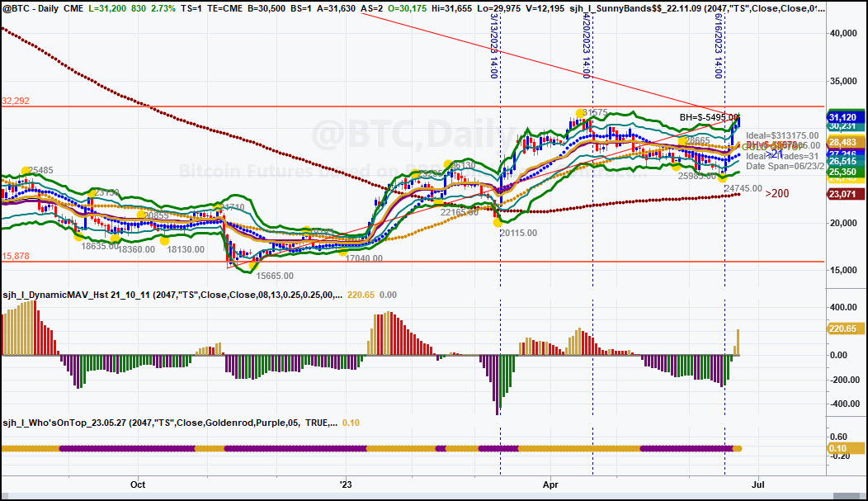The height and width of the screenshot is (501, 868).
Task: Click the BH=$-5495.00 buy-and-hold text
Action: tap(709, 117)
